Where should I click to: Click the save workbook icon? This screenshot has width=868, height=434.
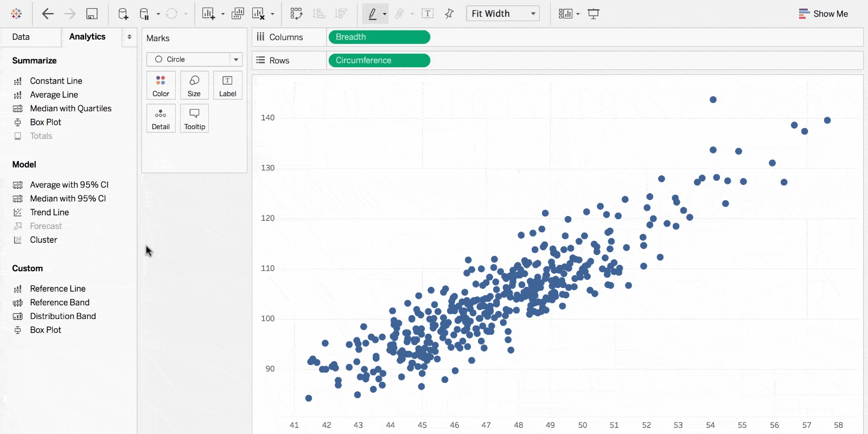[x=92, y=14]
